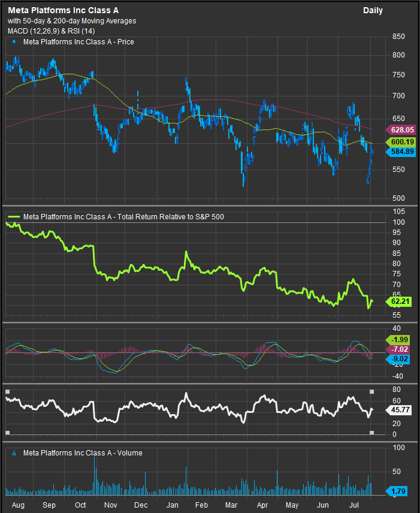
Task: Click the May label on the time axis
Action: 292,505
